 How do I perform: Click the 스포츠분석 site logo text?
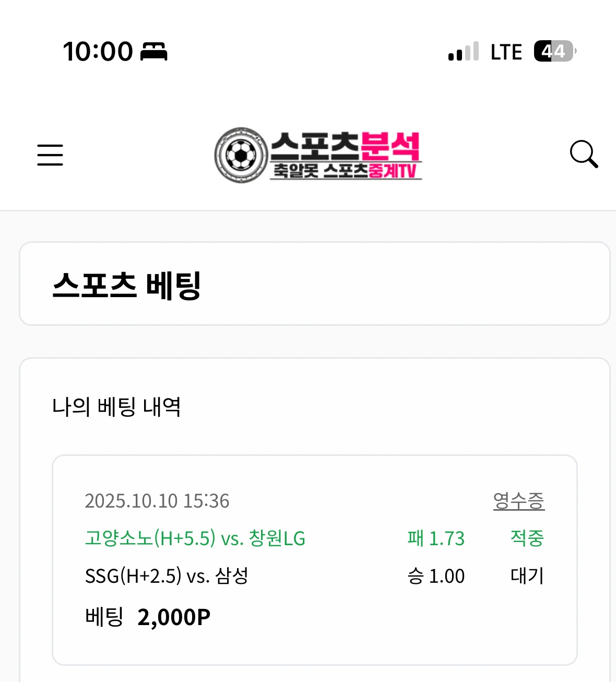click(x=346, y=148)
